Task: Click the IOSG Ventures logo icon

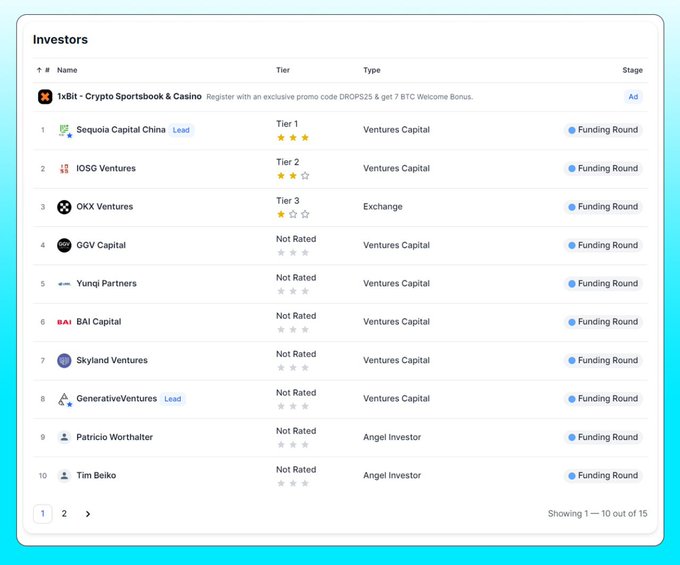Action: (x=64, y=169)
